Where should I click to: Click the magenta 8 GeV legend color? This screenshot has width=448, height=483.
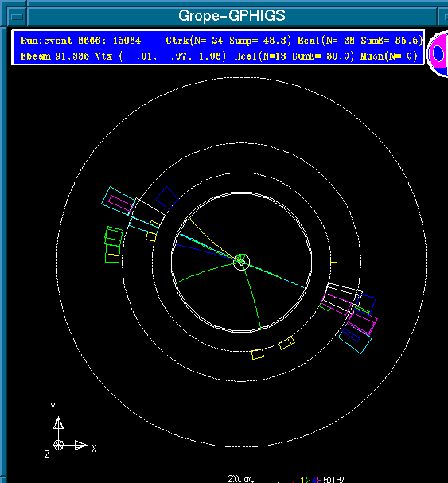[319, 480]
